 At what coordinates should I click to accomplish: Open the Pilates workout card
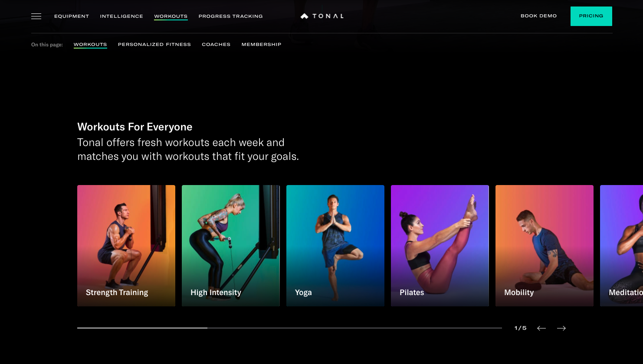click(440, 246)
